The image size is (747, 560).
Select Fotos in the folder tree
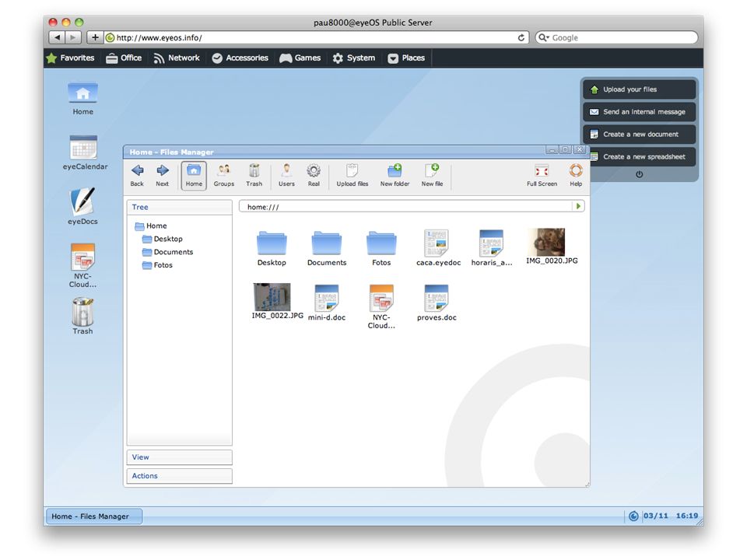pyautogui.click(x=158, y=264)
